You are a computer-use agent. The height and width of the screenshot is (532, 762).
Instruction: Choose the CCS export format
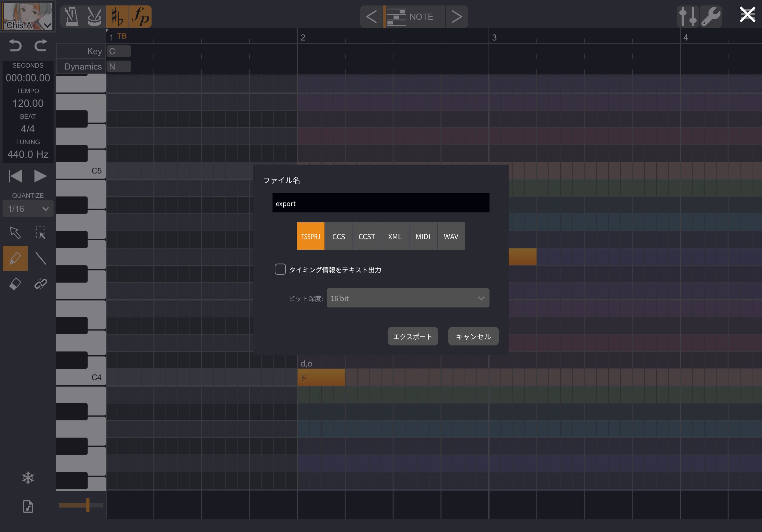click(x=339, y=236)
